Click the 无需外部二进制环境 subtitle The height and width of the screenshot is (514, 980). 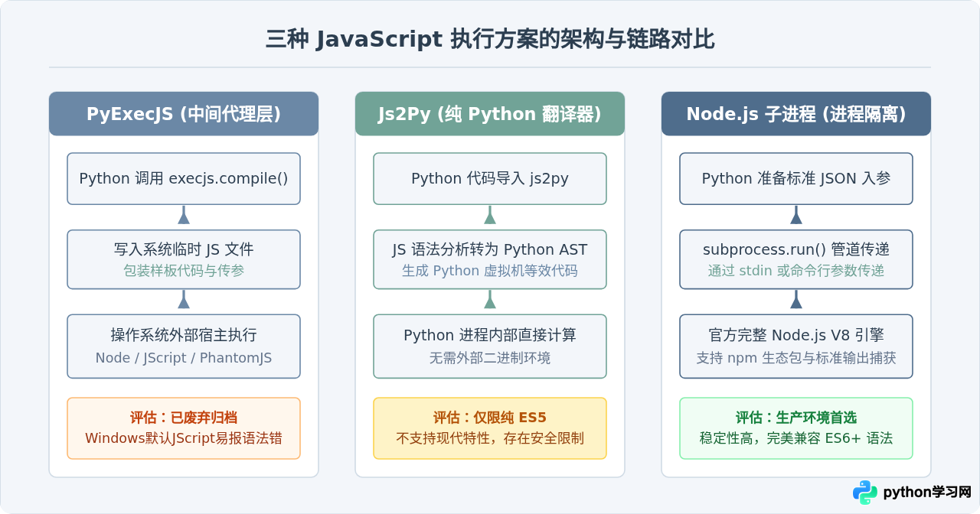point(490,358)
